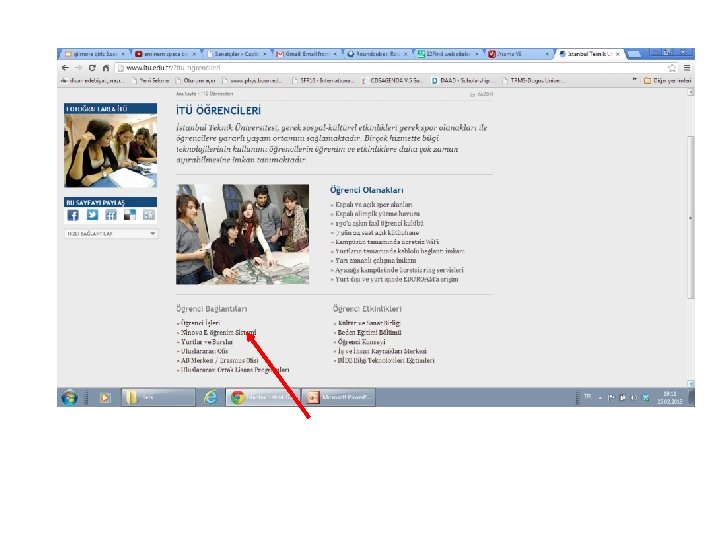
Task: Show more bookmarks with the chevron
Action: point(635,80)
